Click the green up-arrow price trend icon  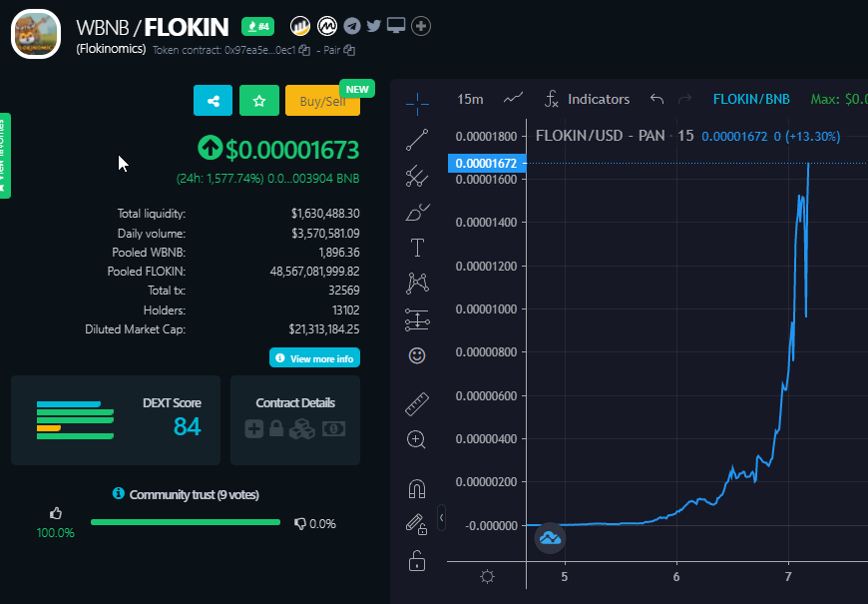click(x=210, y=148)
